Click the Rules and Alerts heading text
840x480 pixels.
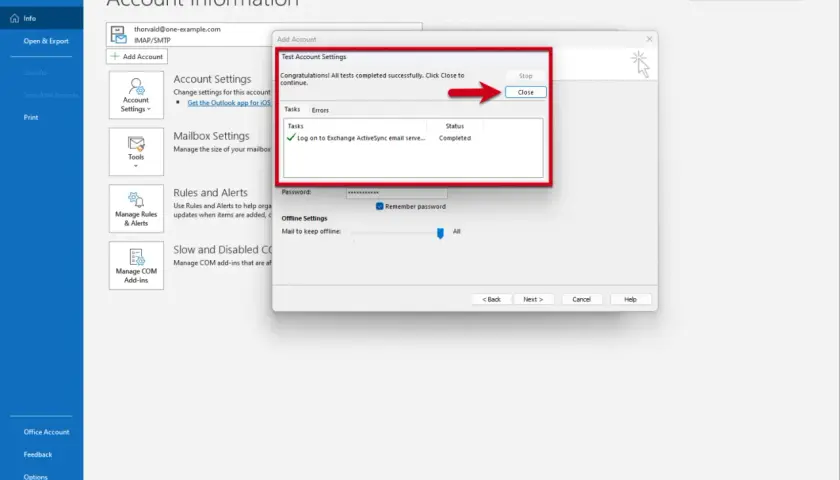tap(210, 193)
